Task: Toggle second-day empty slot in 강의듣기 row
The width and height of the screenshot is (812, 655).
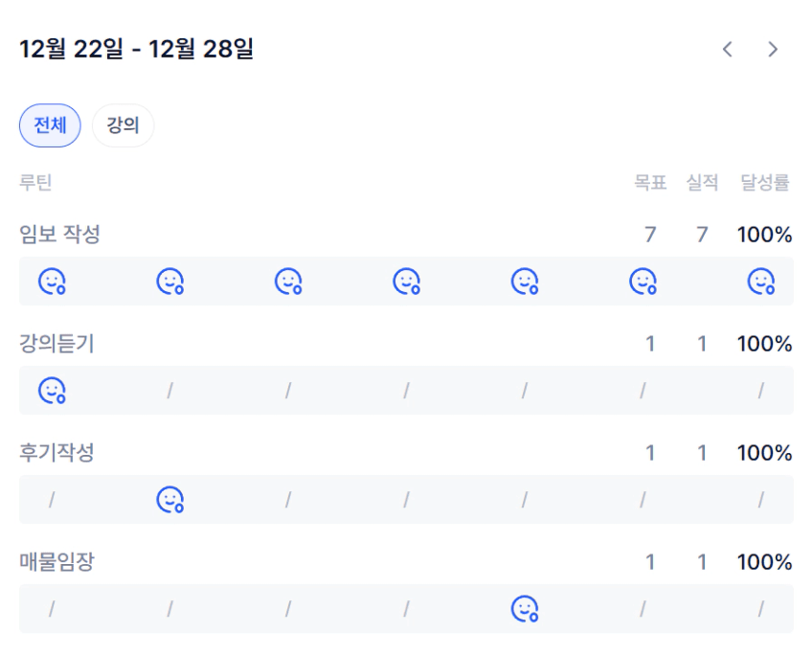Action: (x=170, y=391)
